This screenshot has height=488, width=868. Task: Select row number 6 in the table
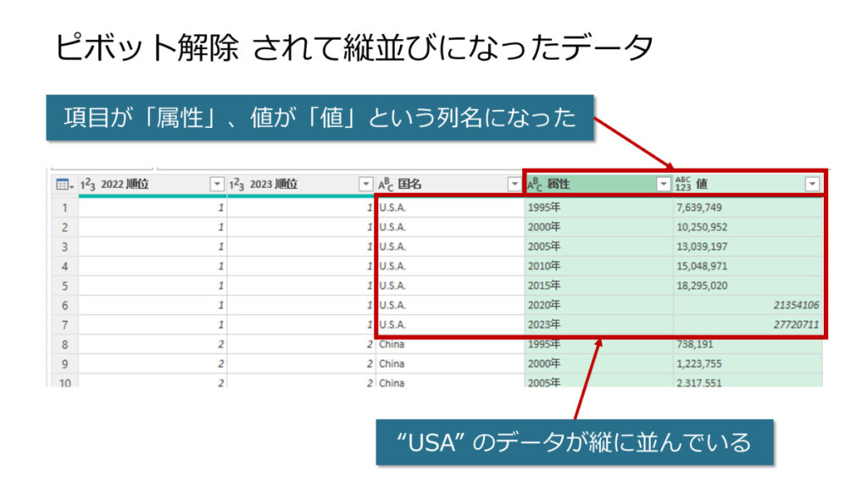tap(64, 305)
